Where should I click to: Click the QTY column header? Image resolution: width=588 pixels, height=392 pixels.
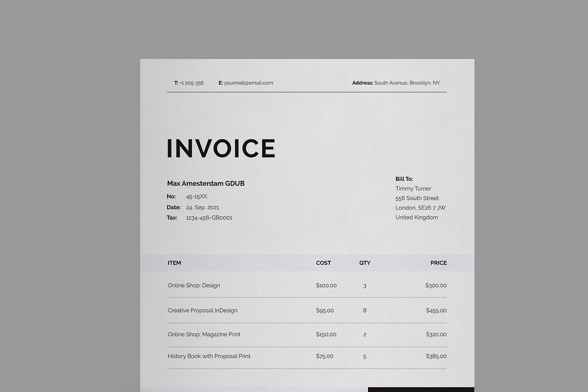(365, 263)
